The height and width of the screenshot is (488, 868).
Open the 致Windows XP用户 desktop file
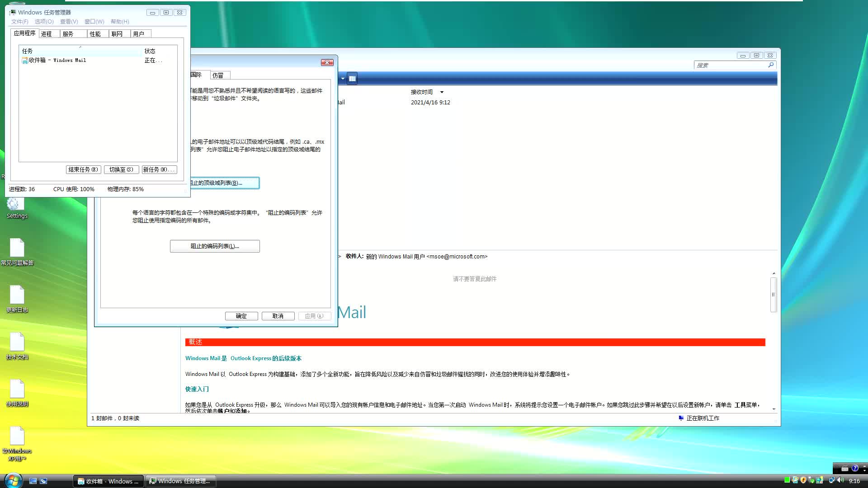(x=17, y=444)
